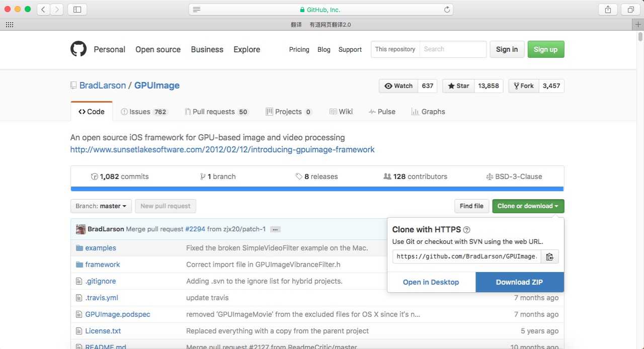
Task: Click the License.txt file icon
Action: coord(78,331)
